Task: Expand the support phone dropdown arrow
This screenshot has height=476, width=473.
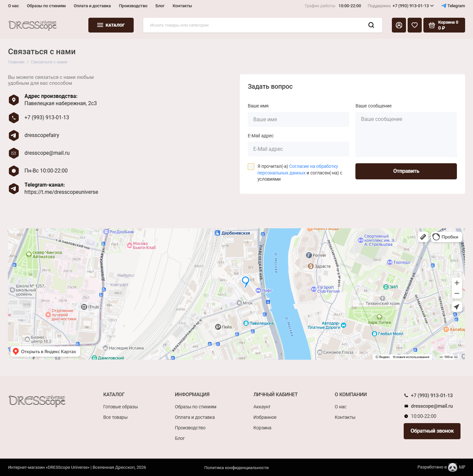Action: [x=432, y=6]
